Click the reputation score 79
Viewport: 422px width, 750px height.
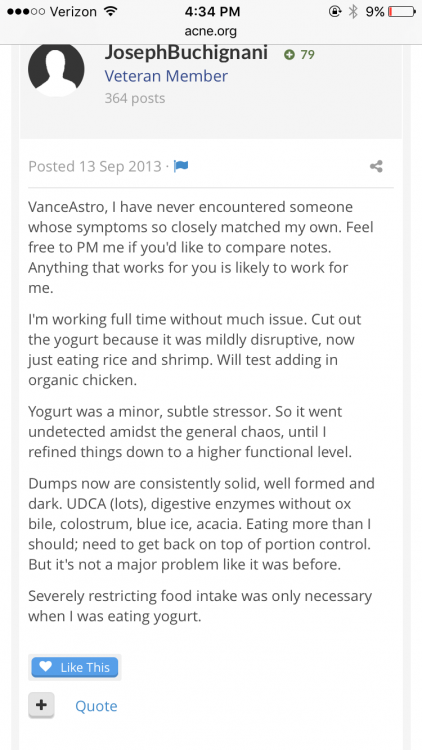pyautogui.click(x=308, y=55)
